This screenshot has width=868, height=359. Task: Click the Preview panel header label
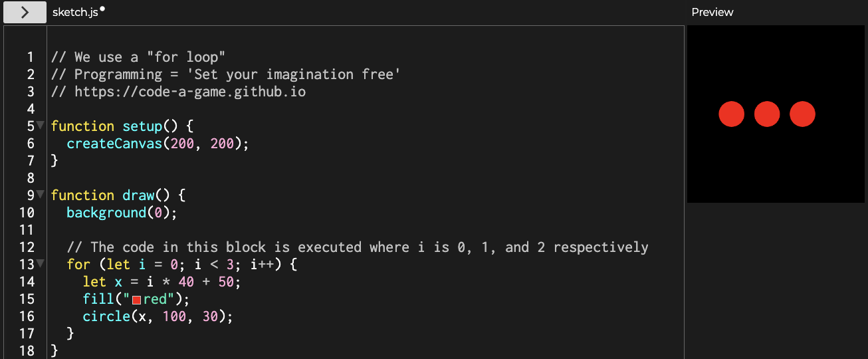pyautogui.click(x=712, y=12)
